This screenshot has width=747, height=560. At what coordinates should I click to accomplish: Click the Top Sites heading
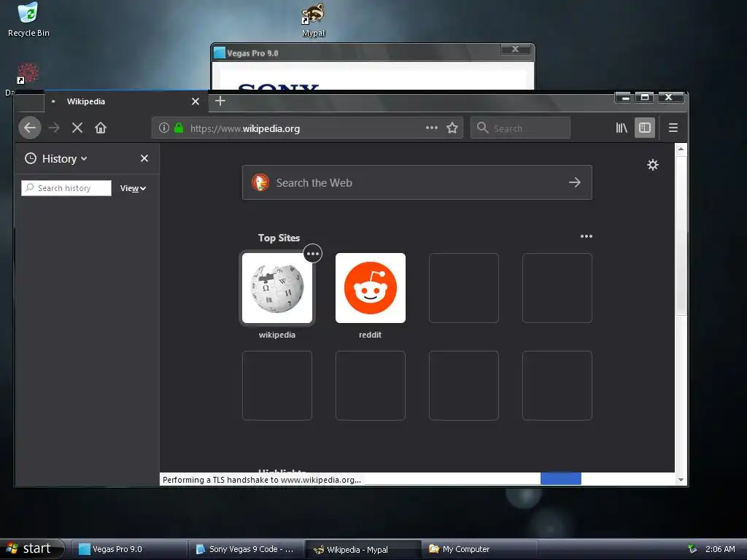point(279,238)
